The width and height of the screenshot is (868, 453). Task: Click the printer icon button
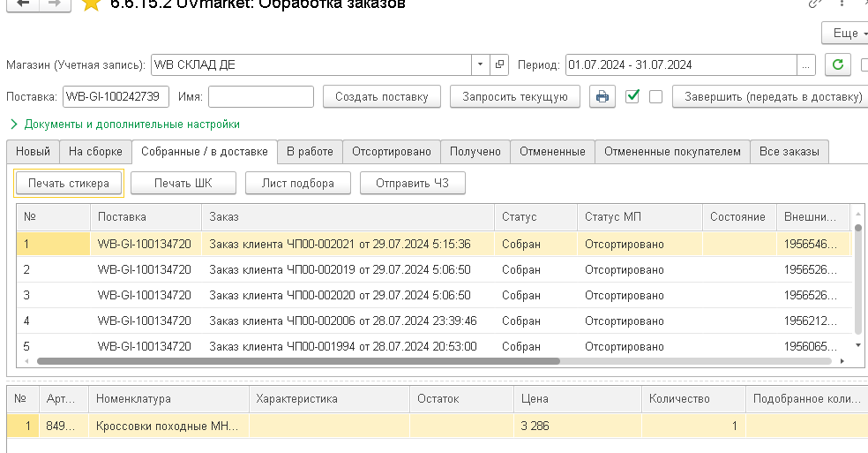click(x=602, y=96)
